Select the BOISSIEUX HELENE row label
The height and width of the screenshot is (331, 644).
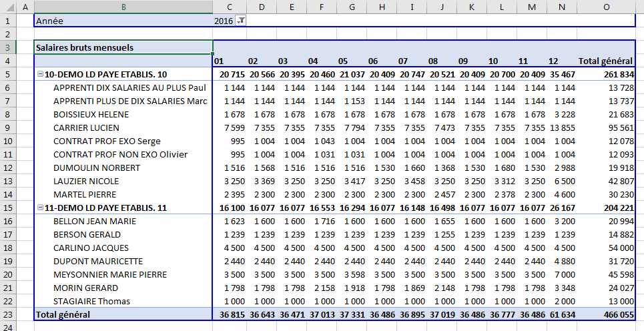pyautogui.click(x=91, y=115)
